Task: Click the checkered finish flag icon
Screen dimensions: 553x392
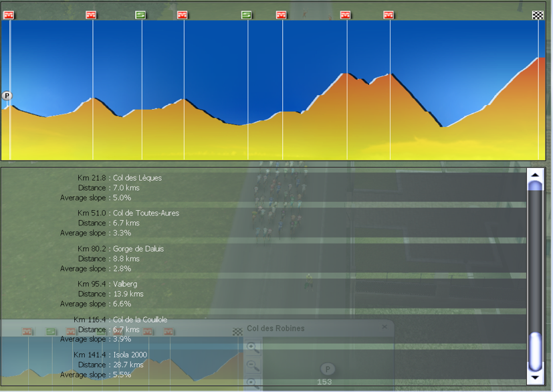Action: point(538,15)
